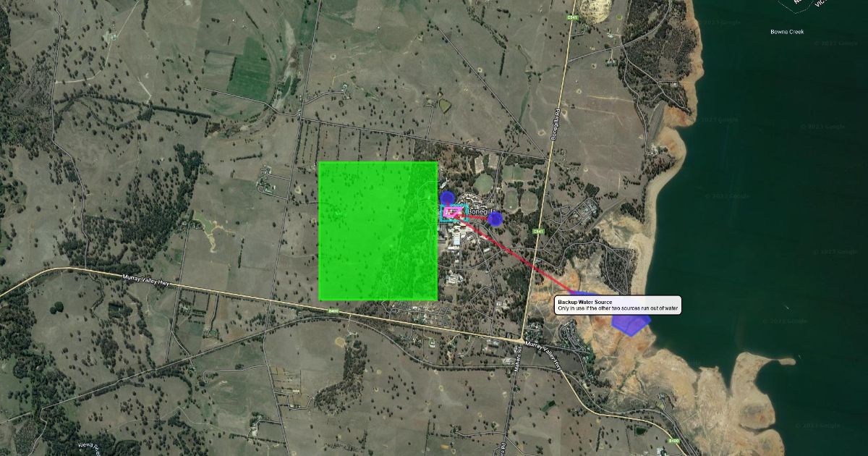The height and width of the screenshot is (456, 868).
Task: Click the blue polygon near the lake shore
Action: click(x=631, y=324)
